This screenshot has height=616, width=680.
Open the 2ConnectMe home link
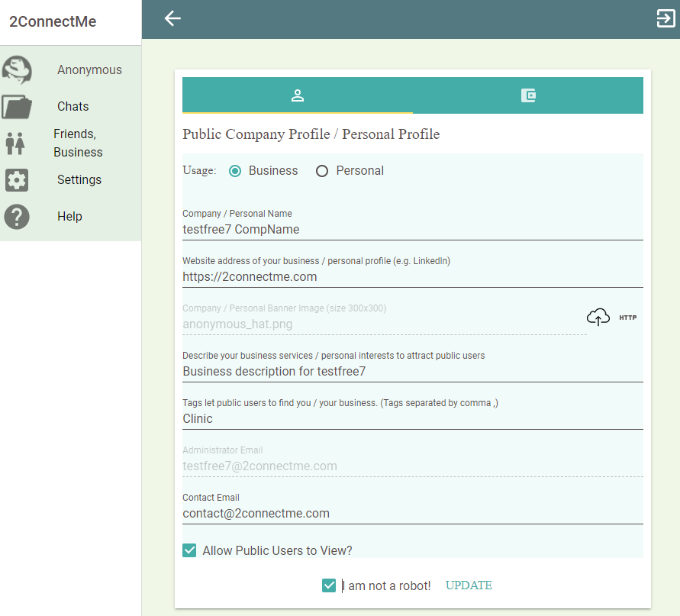click(x=52, y=21)
